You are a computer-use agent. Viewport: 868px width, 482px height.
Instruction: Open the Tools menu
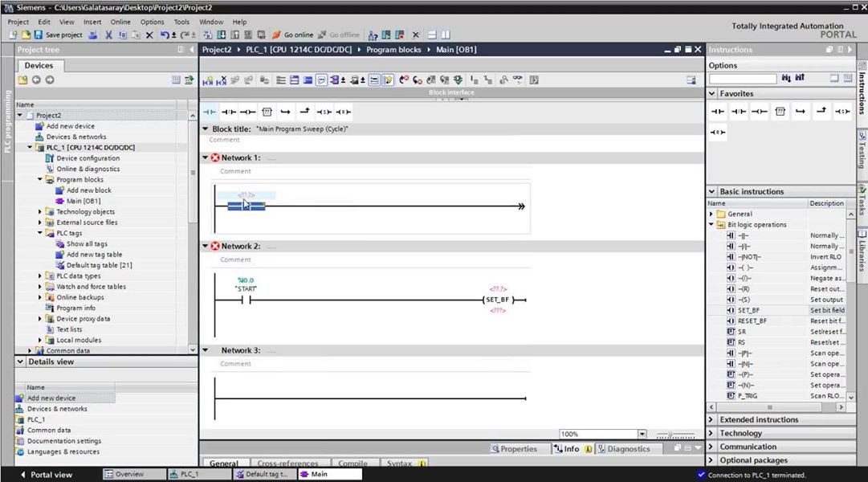click(181, 22)
